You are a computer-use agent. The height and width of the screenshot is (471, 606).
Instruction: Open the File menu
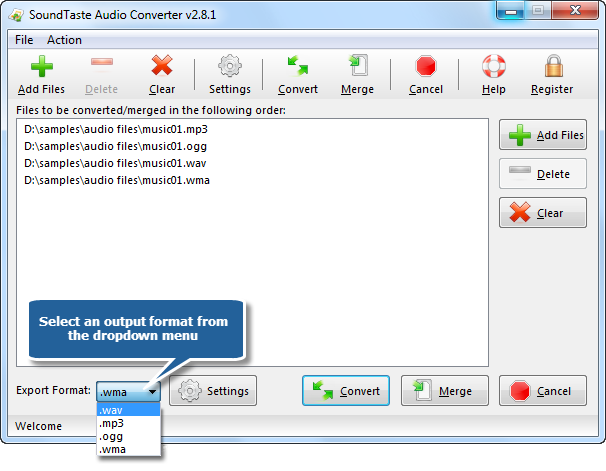24,40
